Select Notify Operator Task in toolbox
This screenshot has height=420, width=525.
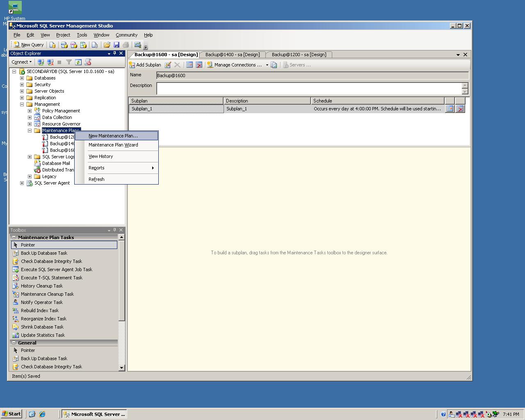point(64,302)
